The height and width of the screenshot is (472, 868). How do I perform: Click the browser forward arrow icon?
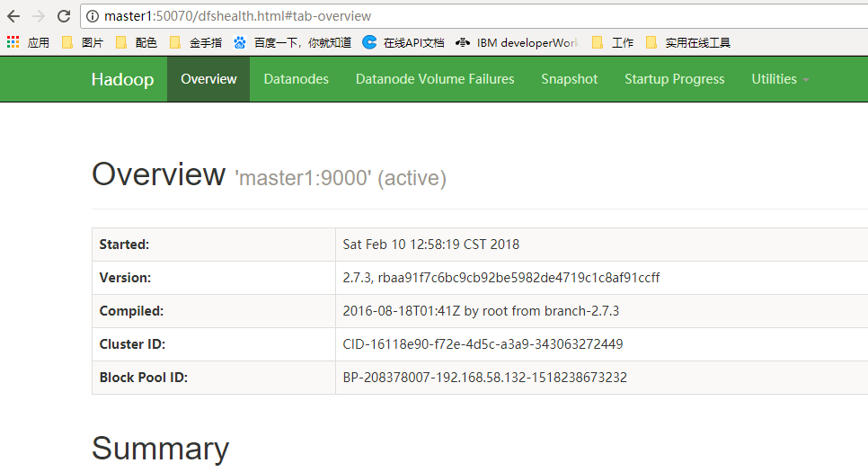39,16
